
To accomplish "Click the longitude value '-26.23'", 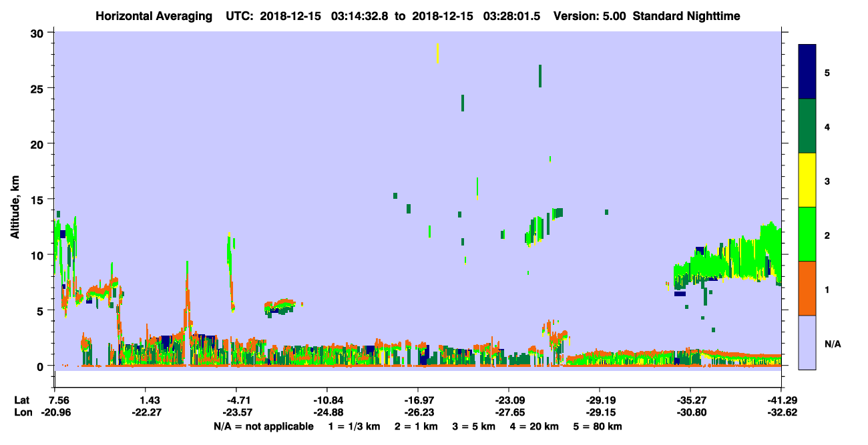I will coord(418,412).
